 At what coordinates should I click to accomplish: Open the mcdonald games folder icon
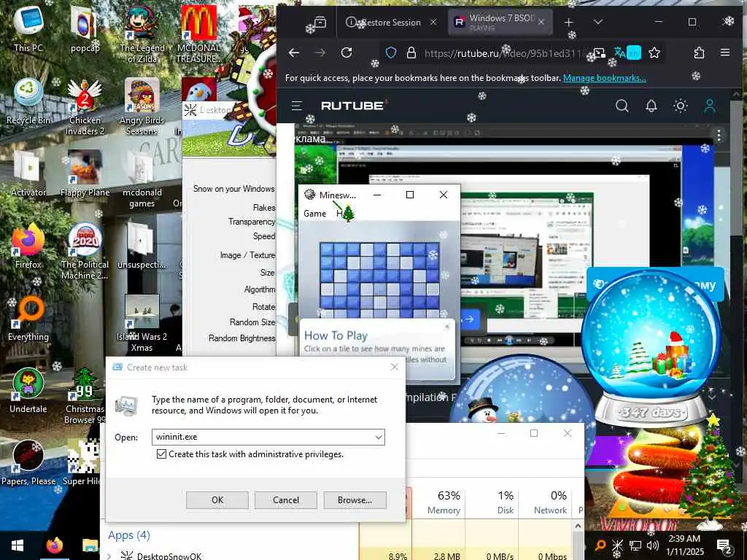pos(142,179)
